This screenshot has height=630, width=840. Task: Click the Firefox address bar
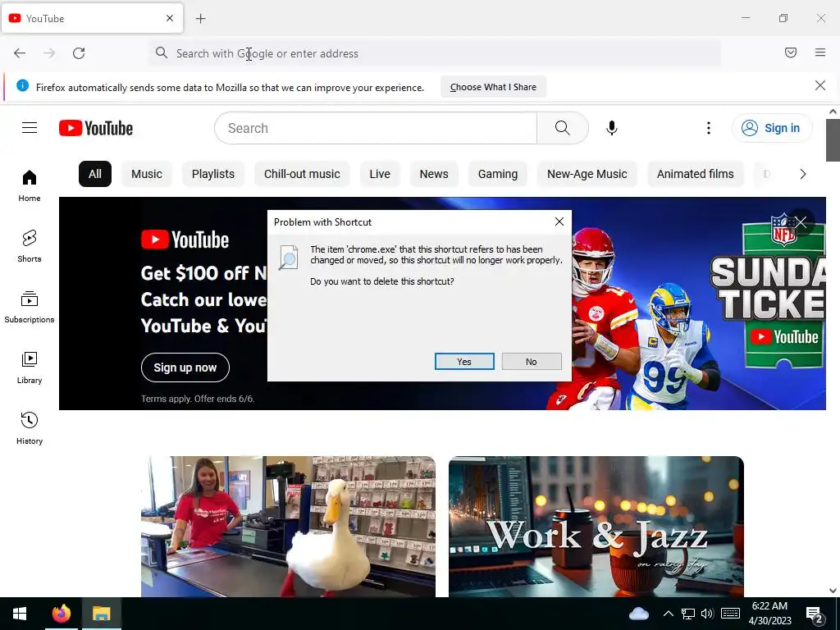[435, 53]
